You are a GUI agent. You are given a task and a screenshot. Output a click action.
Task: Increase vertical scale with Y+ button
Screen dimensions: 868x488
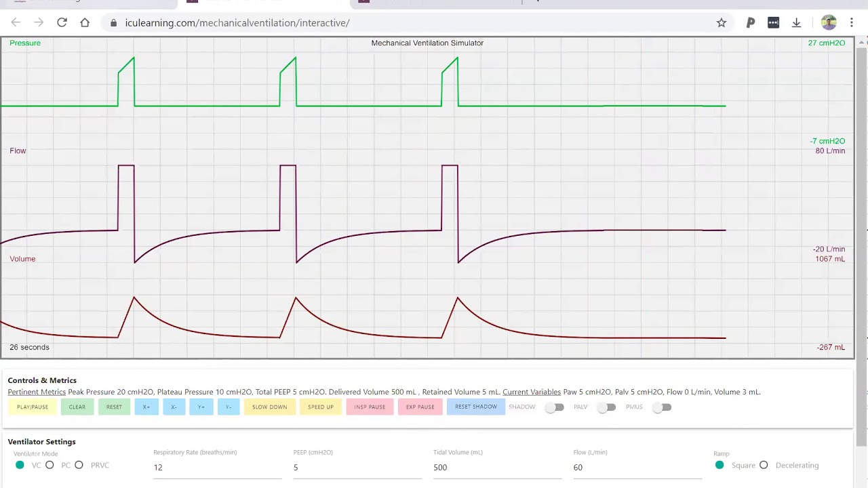tap(201, 407)
